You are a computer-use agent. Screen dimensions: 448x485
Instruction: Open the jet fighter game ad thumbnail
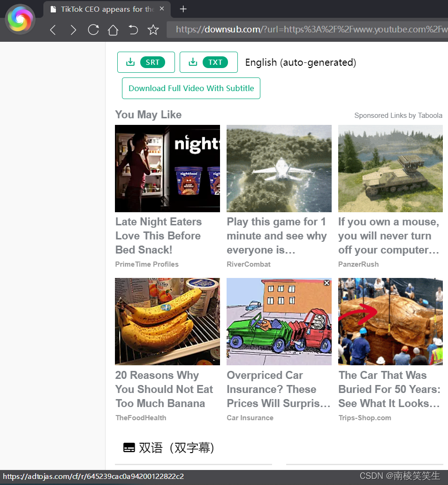[279, 169]
